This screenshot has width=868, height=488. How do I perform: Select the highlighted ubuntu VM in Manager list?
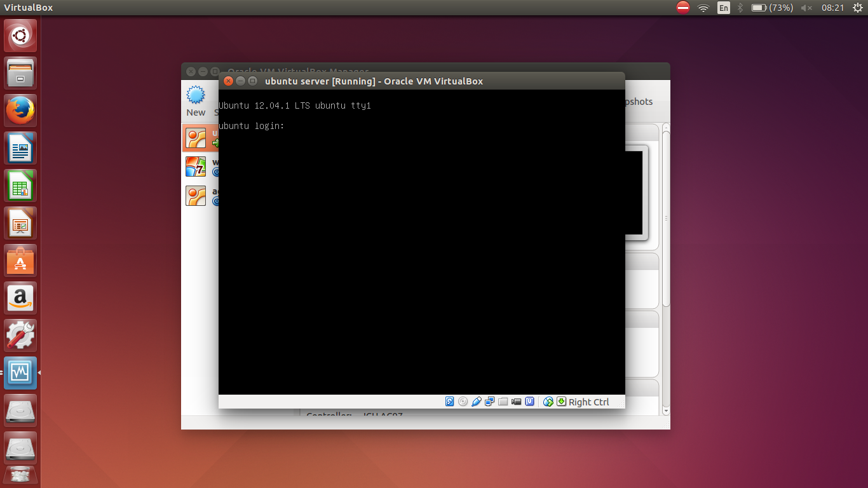click(x=201, y=137)
